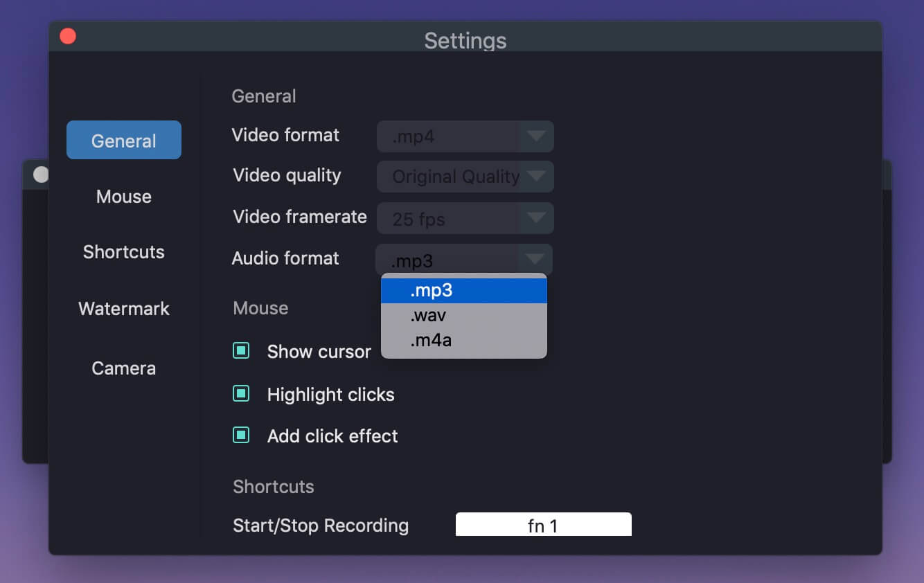The image size is (924, 583).
Task: Choose .m4a from audio format list
Action: point(464,340)
